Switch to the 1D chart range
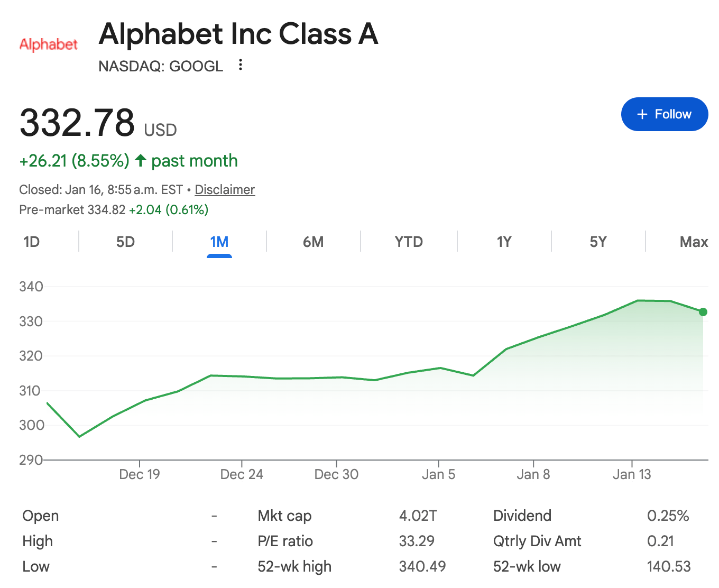This screenshot has height=588, width=719. [32, 242]
